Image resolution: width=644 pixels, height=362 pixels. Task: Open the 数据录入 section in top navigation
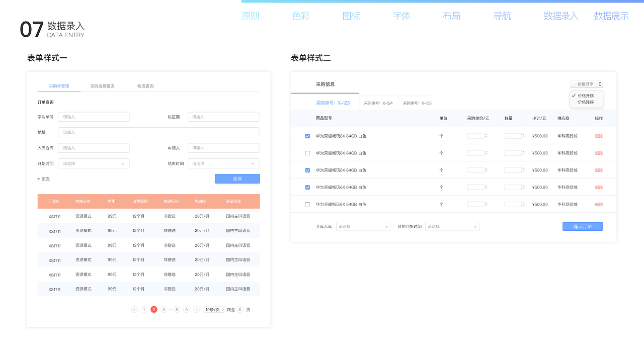click(561, 16)
